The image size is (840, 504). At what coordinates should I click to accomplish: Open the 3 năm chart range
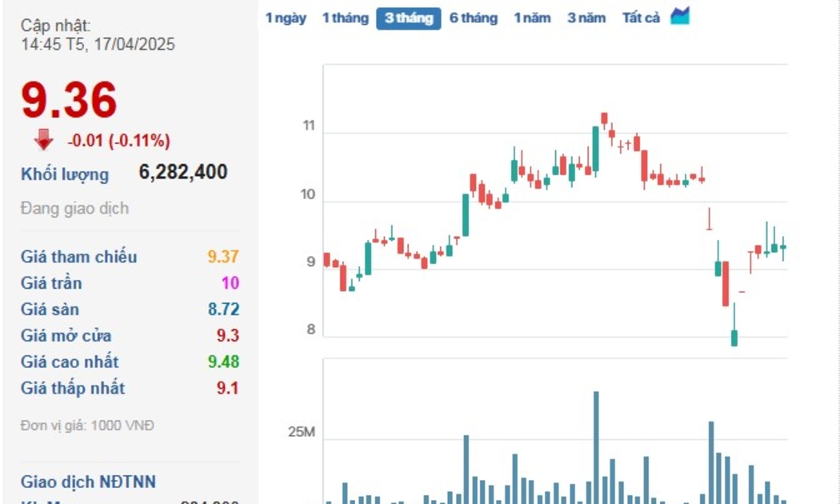586,18
